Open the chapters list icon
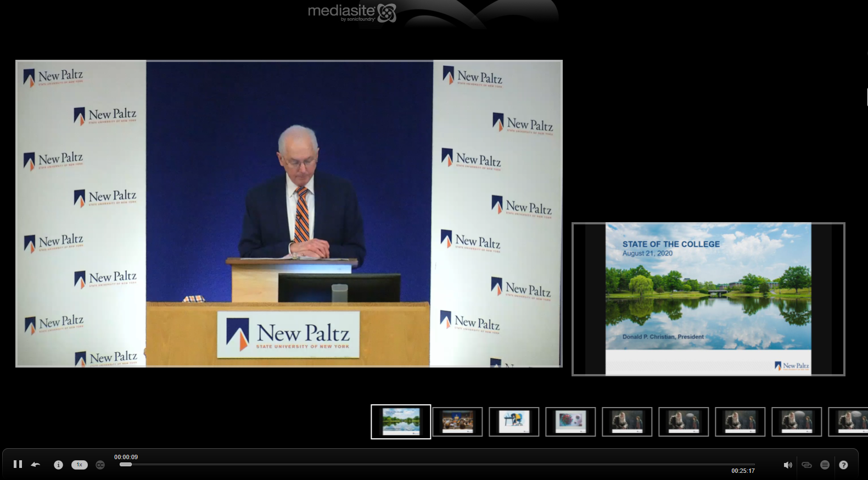 [x=825, y=465]
